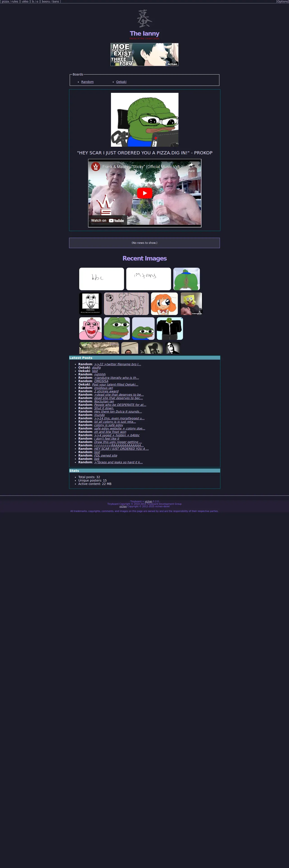Open the pizza link in top bar
This screenshot has width=289, height=868.
[5, 2]
